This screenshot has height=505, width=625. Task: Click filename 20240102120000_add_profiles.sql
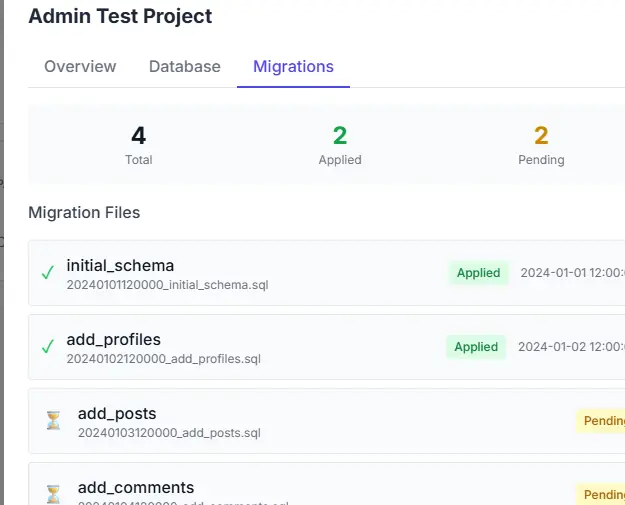[x=164, y=359]
